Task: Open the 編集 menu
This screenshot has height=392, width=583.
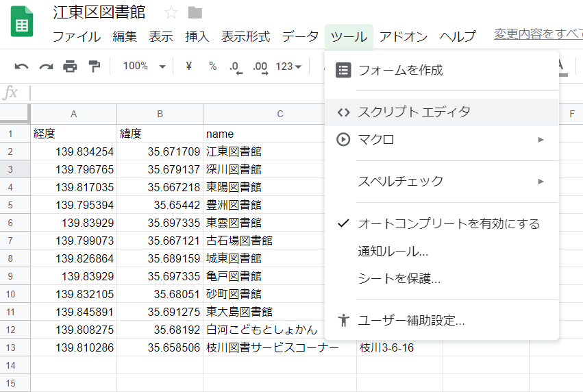Action: 125,36
